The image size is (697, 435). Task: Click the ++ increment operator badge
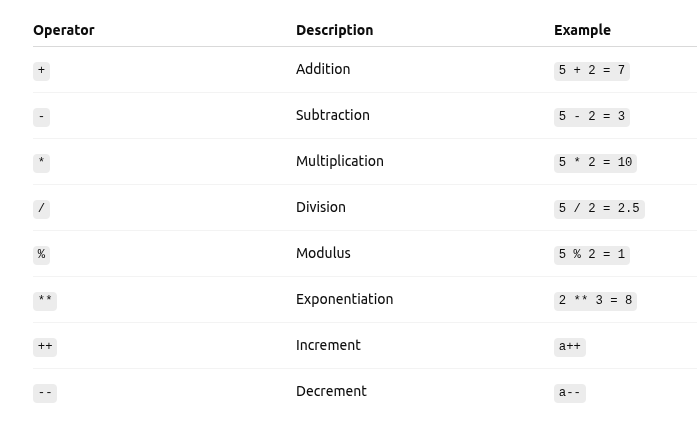click(x=45, y=347)
